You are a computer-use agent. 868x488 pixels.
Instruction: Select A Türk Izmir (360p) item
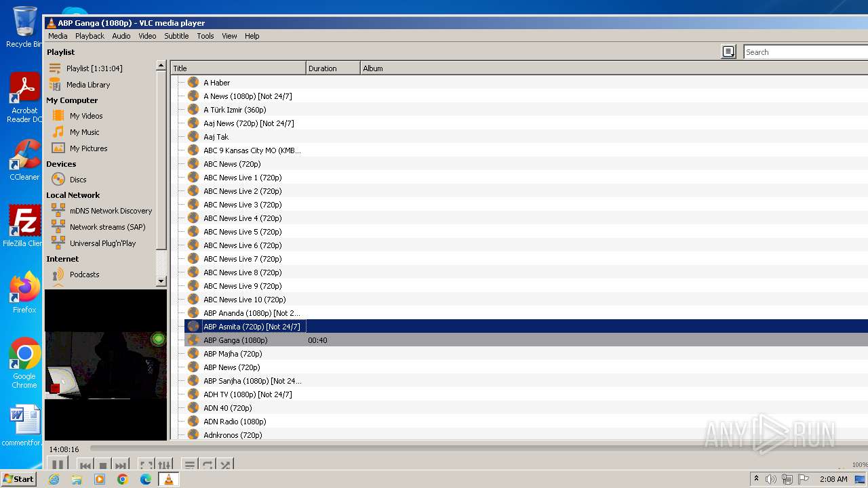pyautogui.click(x=235, y=110)
